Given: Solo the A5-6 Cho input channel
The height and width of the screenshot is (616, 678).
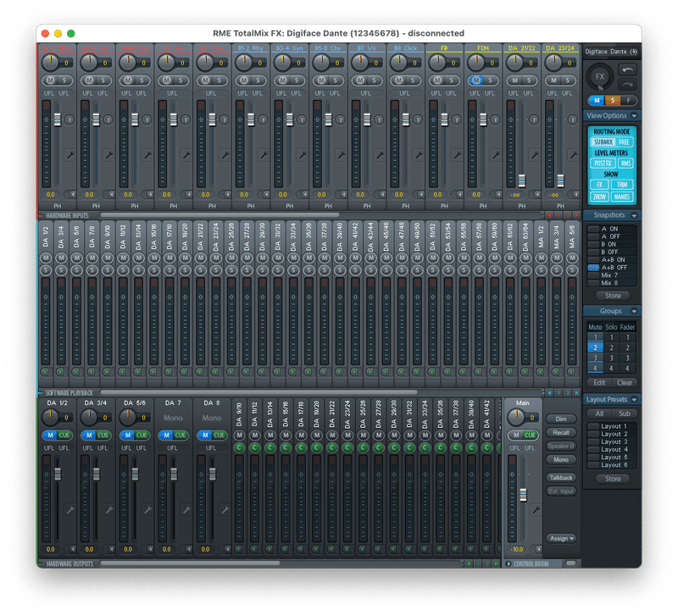Looking at the screenshot, I should (x=142, y=80).
